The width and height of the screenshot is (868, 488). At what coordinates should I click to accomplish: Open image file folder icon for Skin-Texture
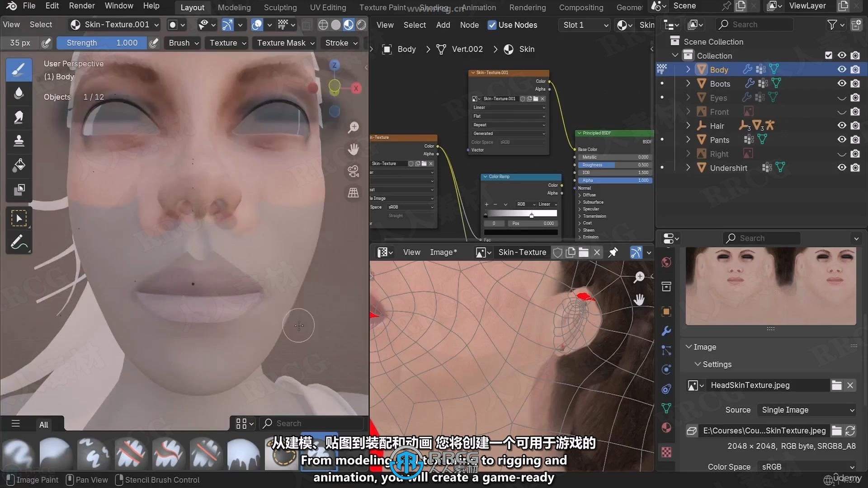coord(584,252)
